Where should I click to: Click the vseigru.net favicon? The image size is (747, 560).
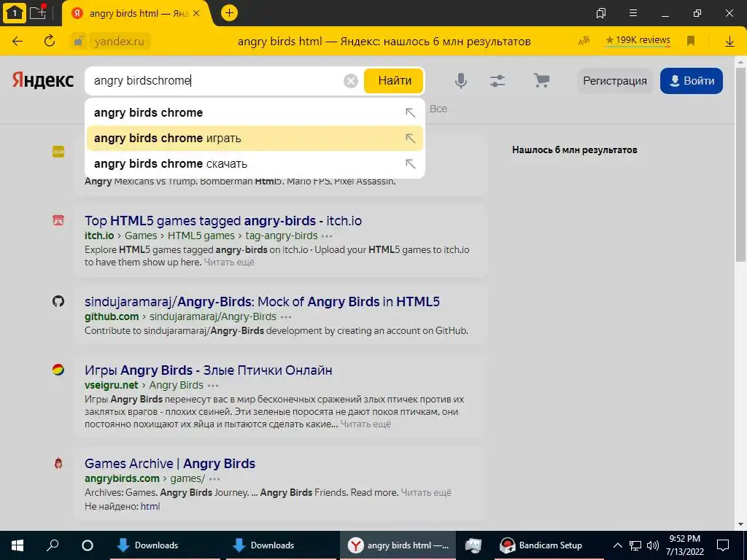coord(58,370)
